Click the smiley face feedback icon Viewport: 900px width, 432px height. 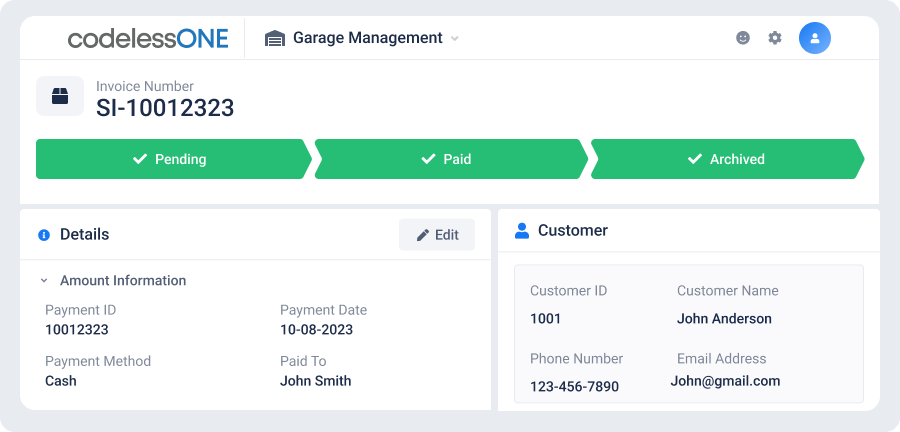click(743, 38)
